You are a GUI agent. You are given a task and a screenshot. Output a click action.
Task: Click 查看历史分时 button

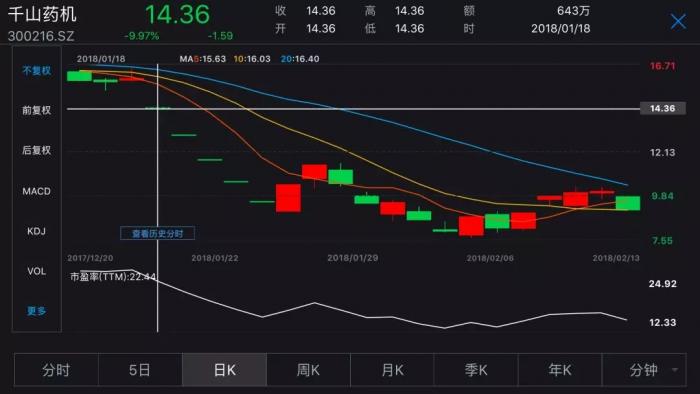point(158,233)
